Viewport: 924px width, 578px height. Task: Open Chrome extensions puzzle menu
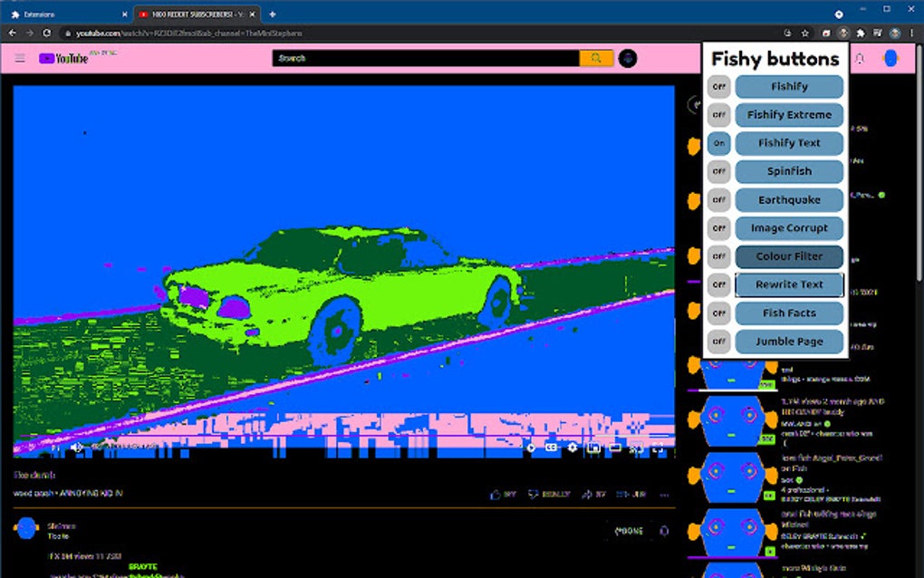[x=861, y=33]
